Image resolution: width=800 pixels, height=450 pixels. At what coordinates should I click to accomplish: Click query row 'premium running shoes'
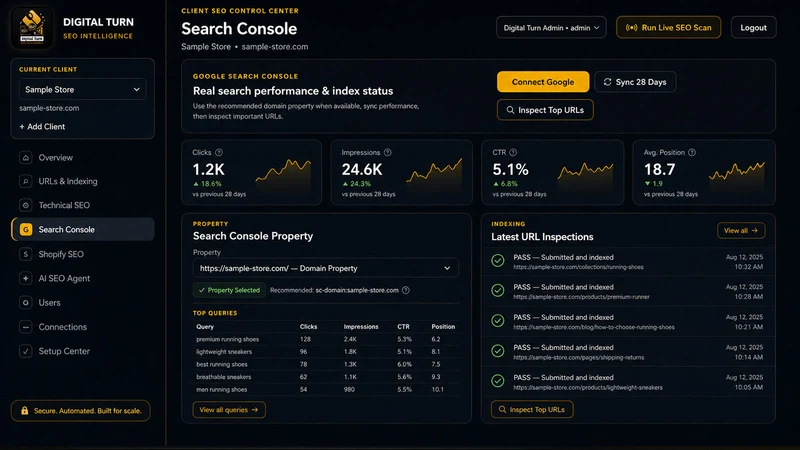coord(326,339)
